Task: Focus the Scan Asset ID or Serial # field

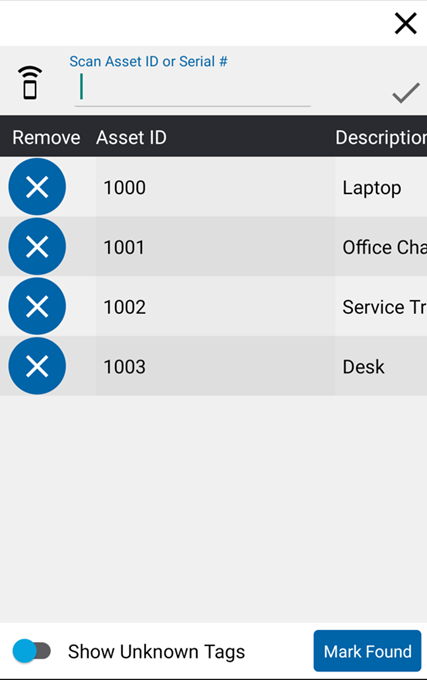Action: tap(192, 89)
